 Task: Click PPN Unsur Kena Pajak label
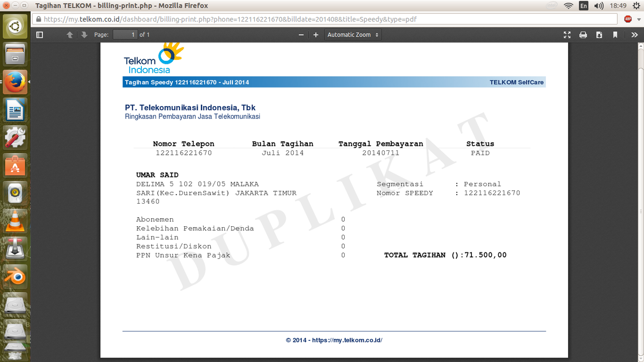183,255
